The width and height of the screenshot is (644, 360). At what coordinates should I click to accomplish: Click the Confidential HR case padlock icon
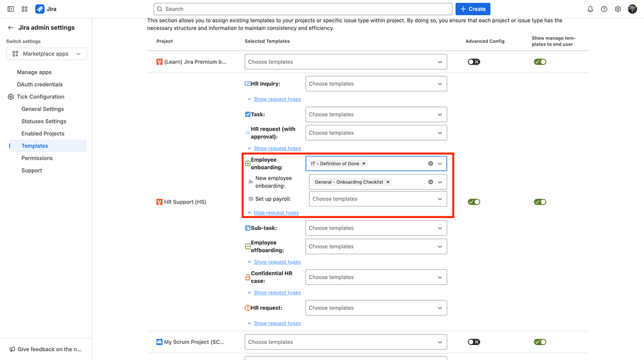[247, 276]
